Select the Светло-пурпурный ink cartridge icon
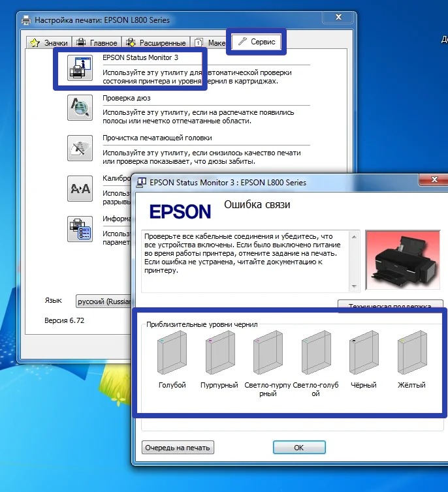Screen dimensions: 448x492 [x=268, y=352]
